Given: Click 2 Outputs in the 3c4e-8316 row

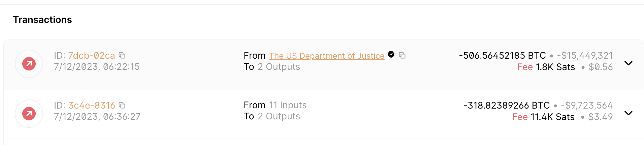Looking at the screenshot, I should pyautogui.click(x=279, y=116).
